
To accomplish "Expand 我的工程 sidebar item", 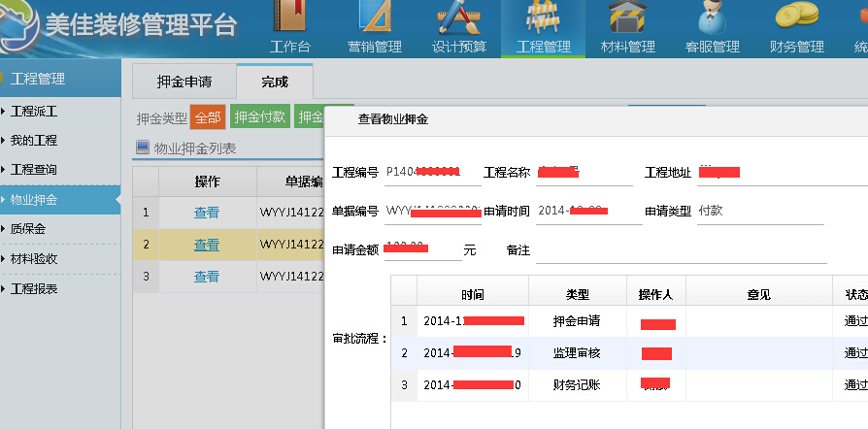I will pyautogui.click(x=34, y=141).
